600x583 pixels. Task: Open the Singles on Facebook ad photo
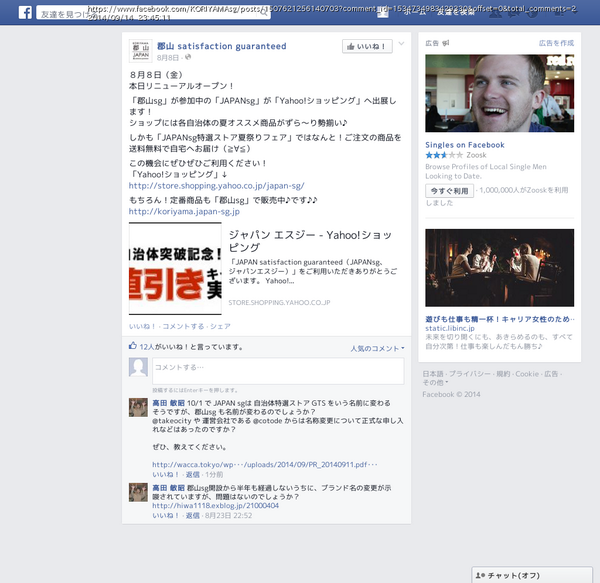(x=499, y=93)
